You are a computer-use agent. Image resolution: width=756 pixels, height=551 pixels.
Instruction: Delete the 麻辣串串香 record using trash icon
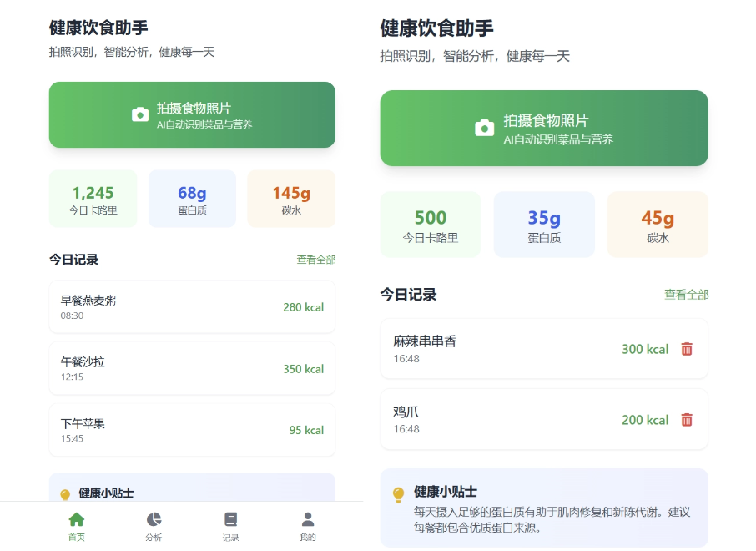pyautogui.click(x=687, y=349)
